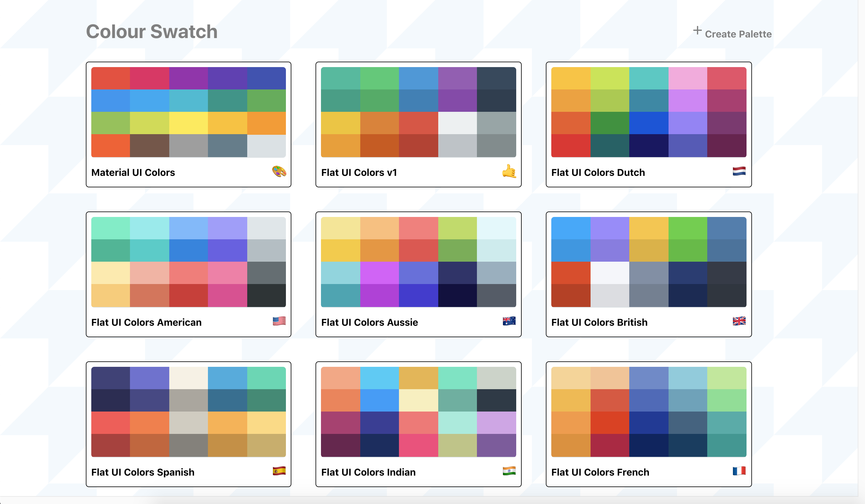Pick the yellow swatch in Material UI Colors
The width and height of the screenshot is (865, 504).
(189, 123)
